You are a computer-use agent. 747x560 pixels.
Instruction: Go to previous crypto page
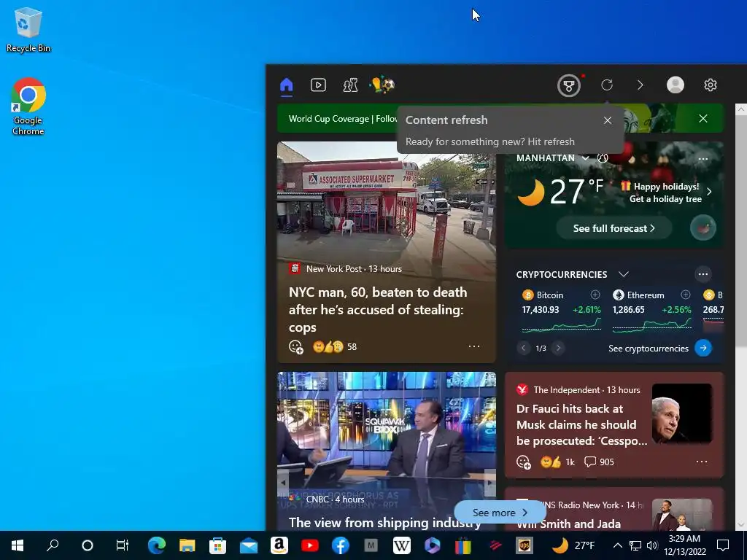click(523, 348)
